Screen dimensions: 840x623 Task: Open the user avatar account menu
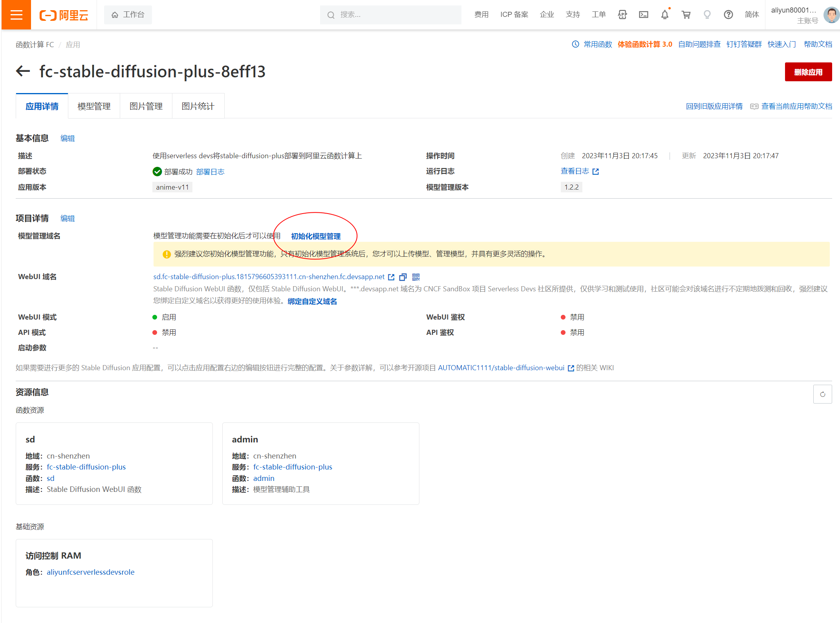pyautogui.click(x=831, y=15)
